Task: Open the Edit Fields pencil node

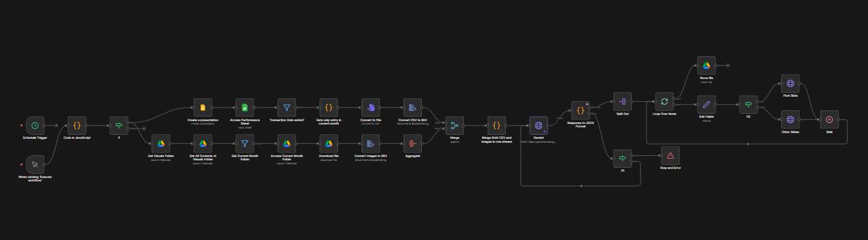Action: pyautogui.click(x=706, y=104)
